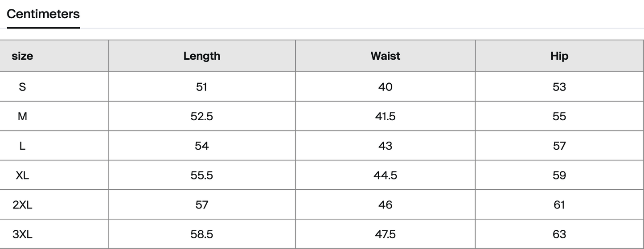Click the Waist column header
The width and height of the screenshot is (644, 249).
[385, 56]
